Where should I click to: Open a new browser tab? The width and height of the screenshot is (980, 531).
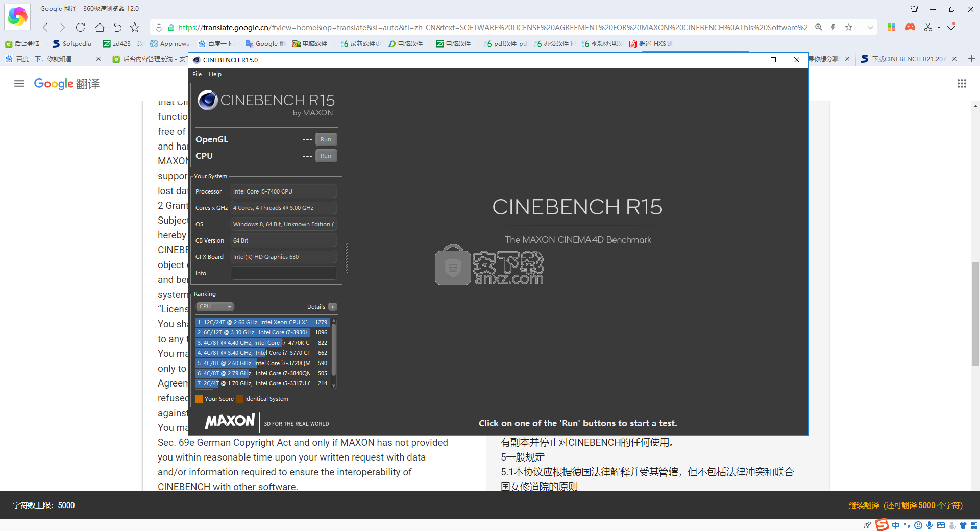point(971,59)
